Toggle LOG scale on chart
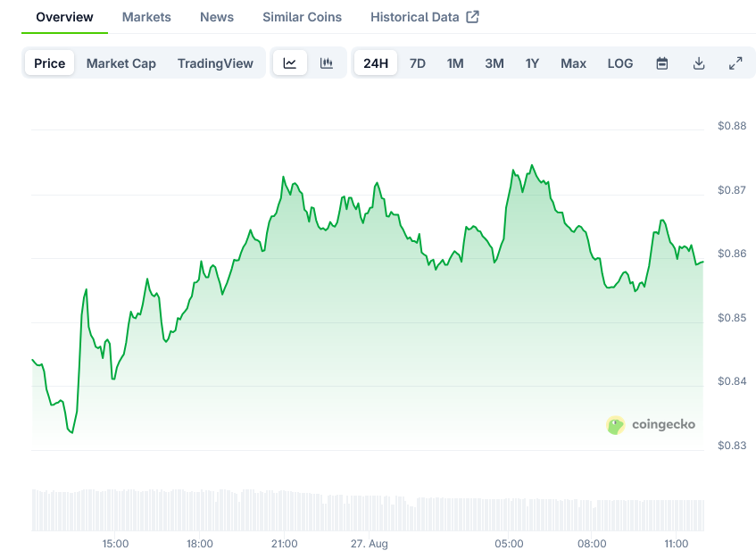Screen dimensions: 756x559 pyautogui.click(x=620, y=63)
